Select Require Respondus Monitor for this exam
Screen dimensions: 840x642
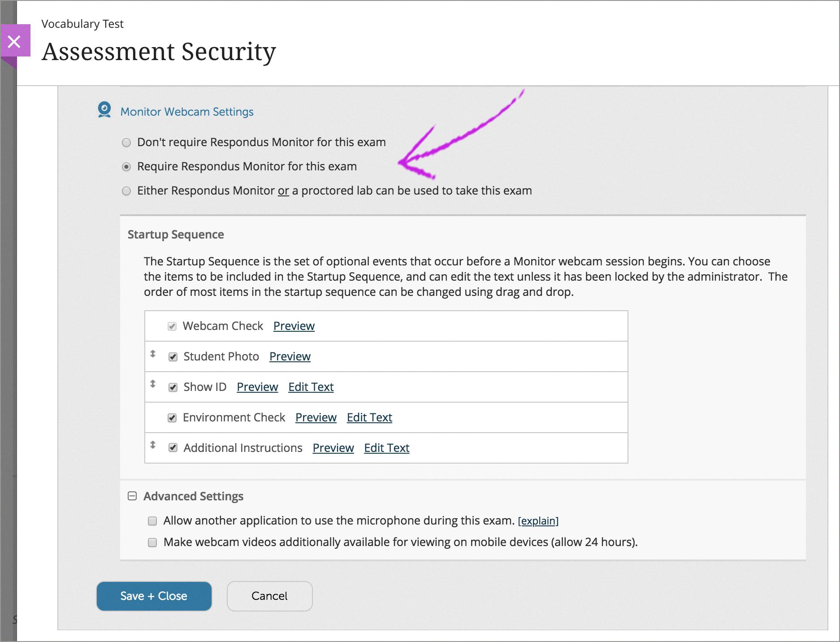click(127, 167)
